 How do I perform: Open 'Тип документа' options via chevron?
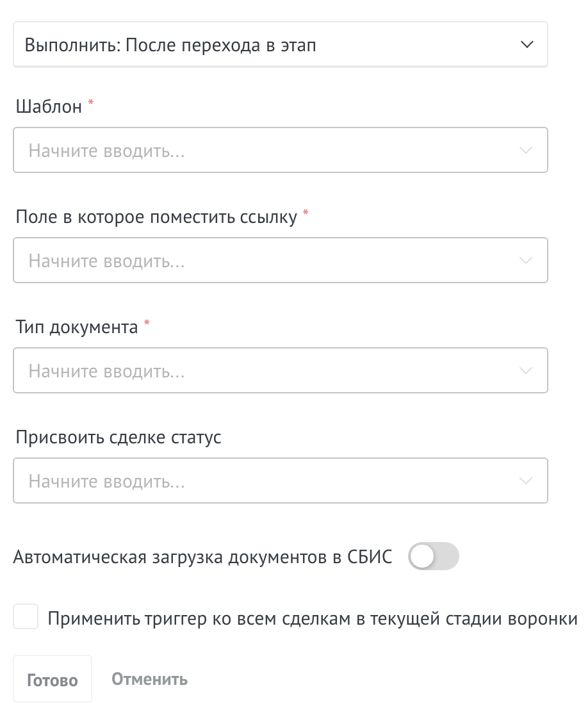coord(526,371)
